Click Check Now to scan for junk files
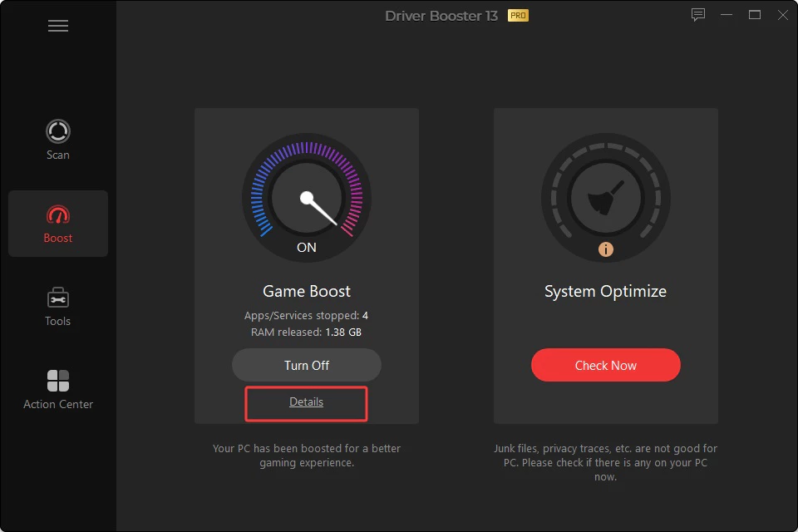Image resolution: width=798 pixels, height=532 pixels. pos(605,364)
